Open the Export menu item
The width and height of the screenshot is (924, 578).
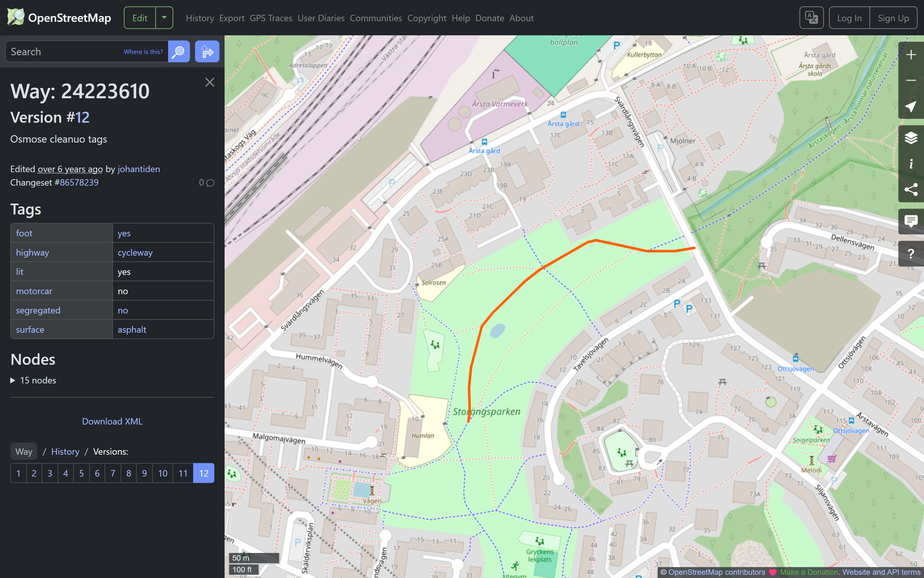pyautogui.click(x=232, y=18)
